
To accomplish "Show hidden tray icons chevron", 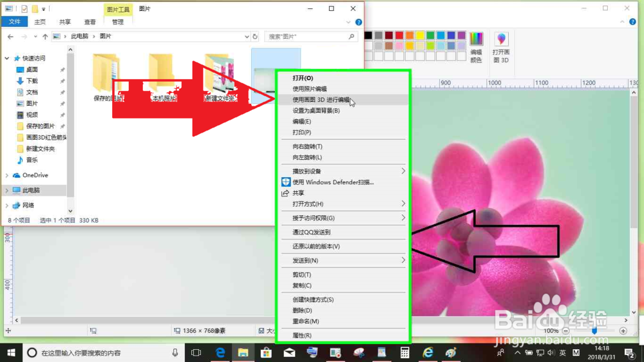I will [518, 352].
